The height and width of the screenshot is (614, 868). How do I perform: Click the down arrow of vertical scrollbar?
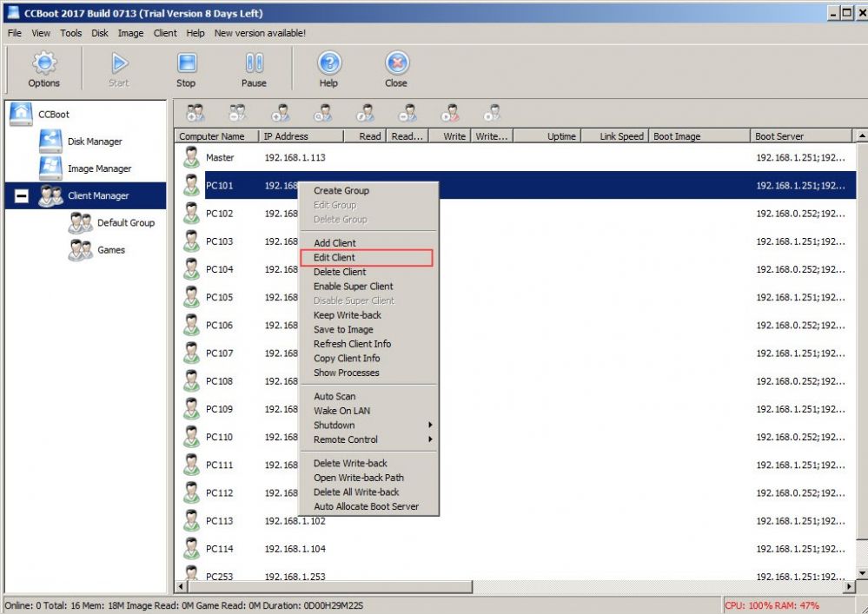pyautogui.click(x=862, y=573)
